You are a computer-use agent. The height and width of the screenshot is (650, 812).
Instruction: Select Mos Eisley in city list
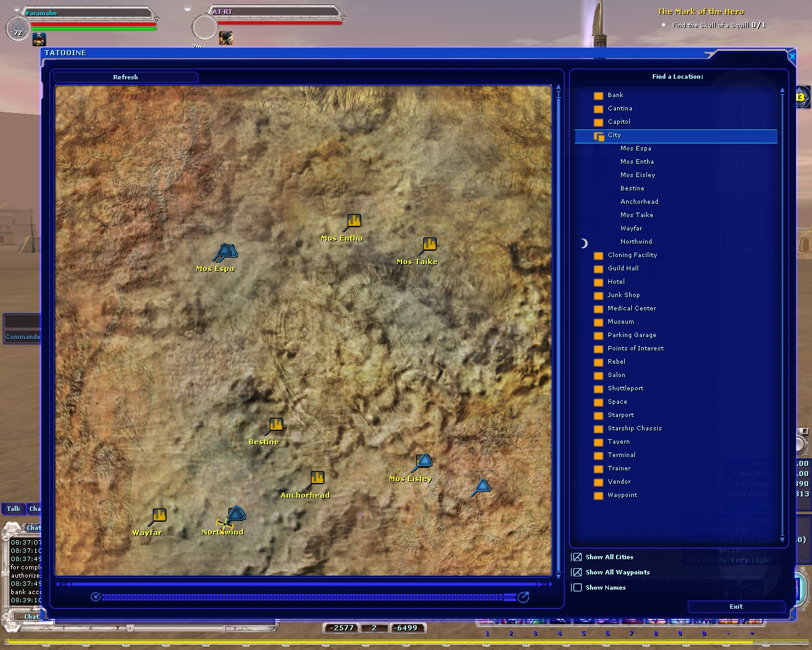pos(638,175)
